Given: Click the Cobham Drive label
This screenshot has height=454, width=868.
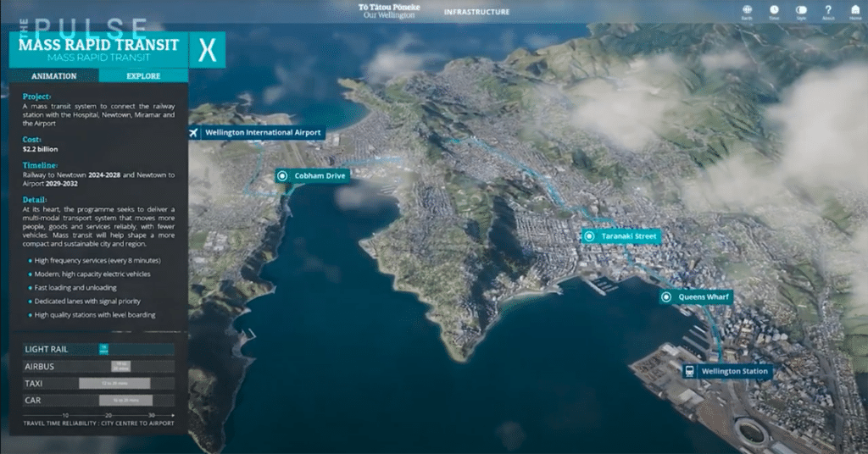Looking at the screenshot, I should [x=320, y=176].
